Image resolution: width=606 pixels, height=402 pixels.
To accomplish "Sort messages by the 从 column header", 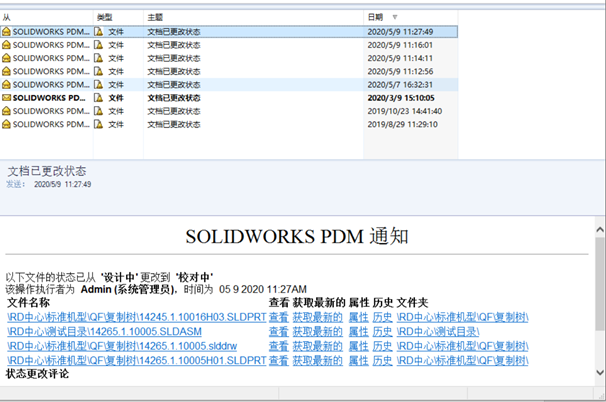I will (46, 17).
